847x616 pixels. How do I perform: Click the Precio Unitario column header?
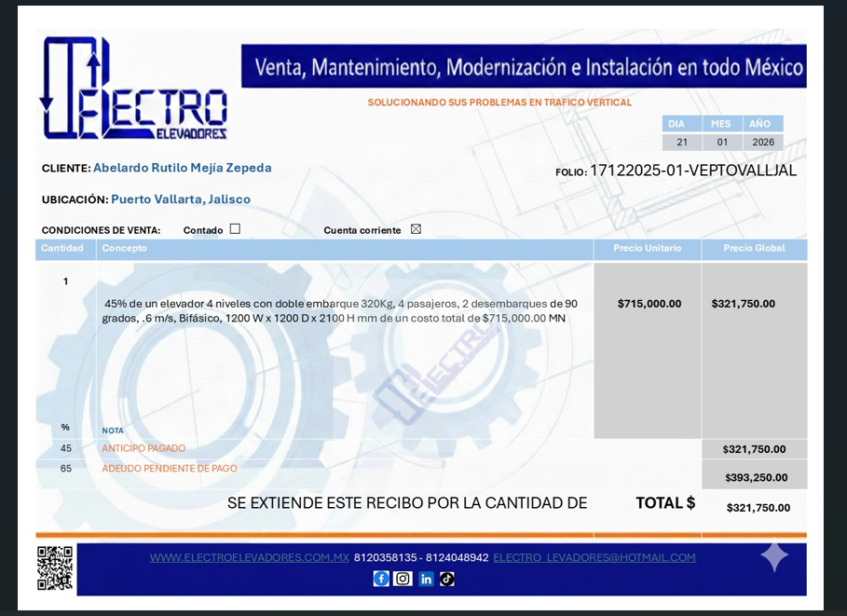pyautogui.click(x=647, y=249)
